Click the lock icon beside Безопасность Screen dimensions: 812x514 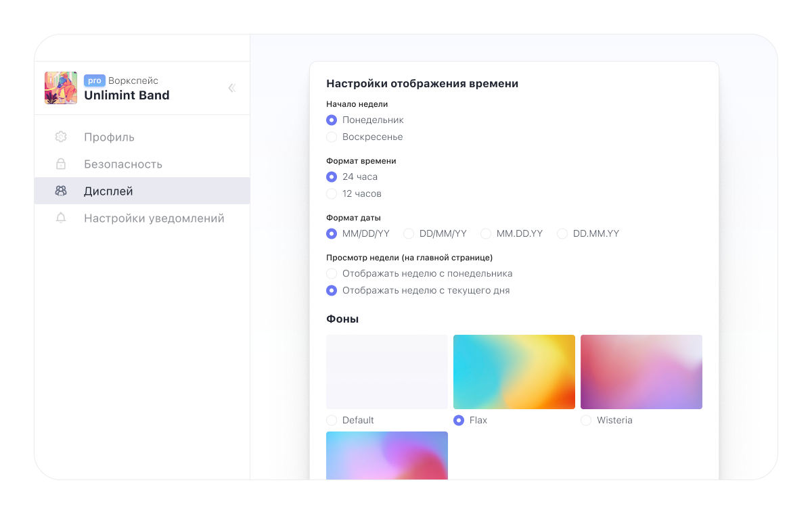point(61,164)
